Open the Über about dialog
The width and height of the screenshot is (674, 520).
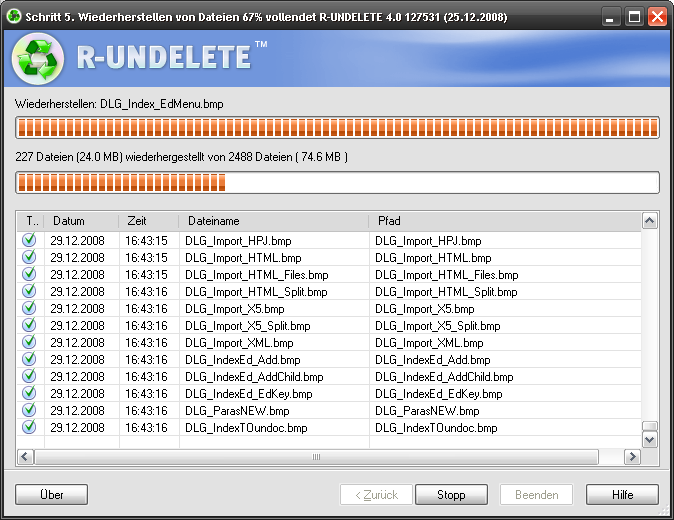pos(52,495)
